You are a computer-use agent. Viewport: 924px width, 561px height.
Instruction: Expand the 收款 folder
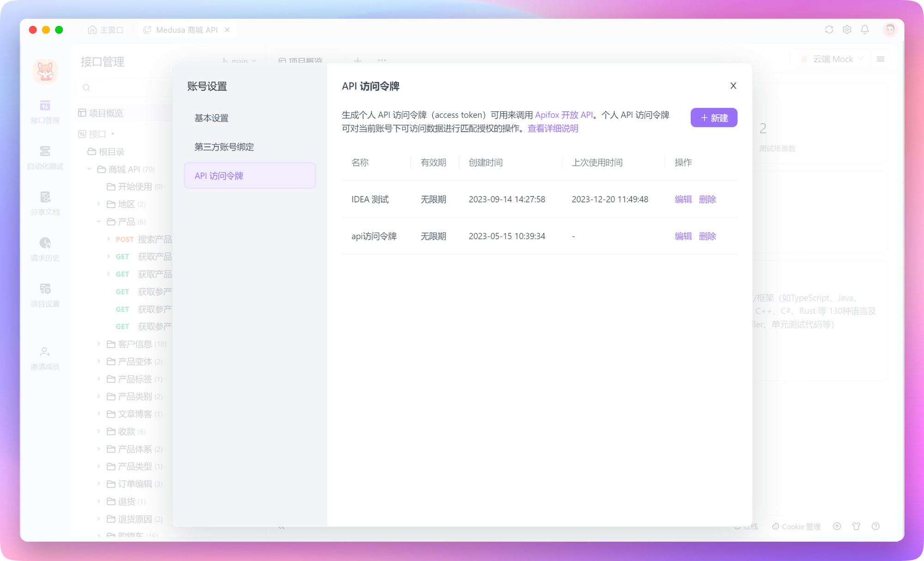[x=99, y=431]
